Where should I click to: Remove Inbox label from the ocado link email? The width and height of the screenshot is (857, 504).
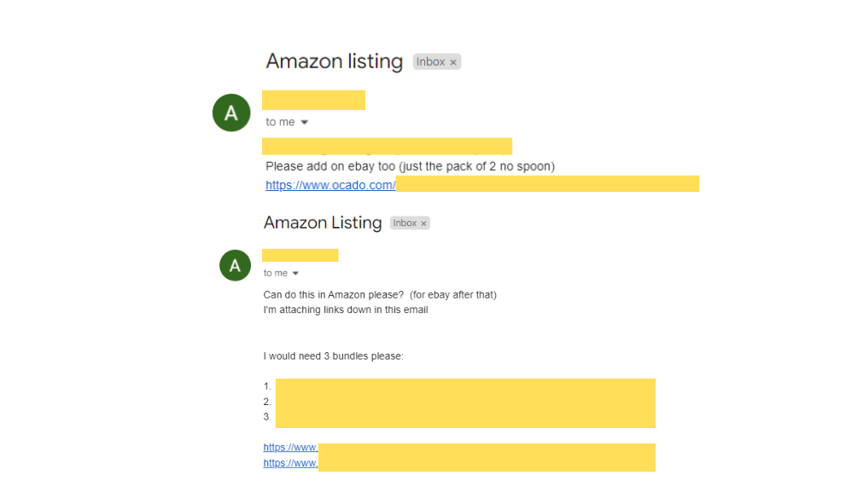click(x=453, y=62)
